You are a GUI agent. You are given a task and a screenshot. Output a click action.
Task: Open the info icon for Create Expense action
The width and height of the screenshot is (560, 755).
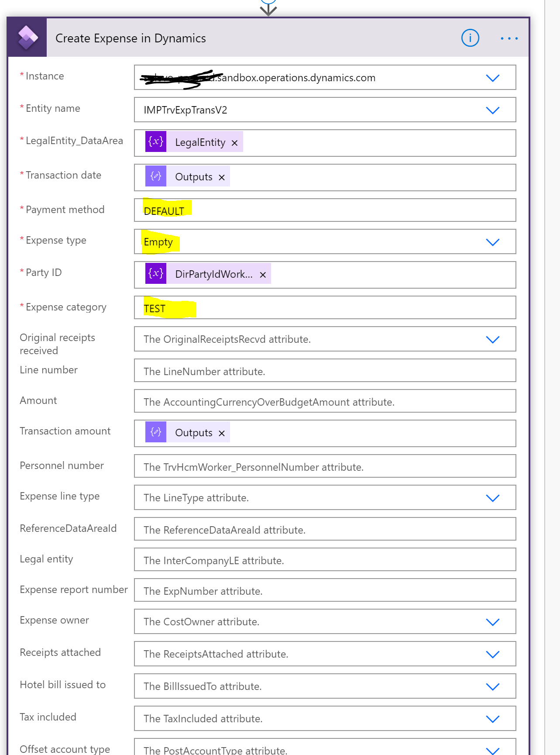point(470,38)
